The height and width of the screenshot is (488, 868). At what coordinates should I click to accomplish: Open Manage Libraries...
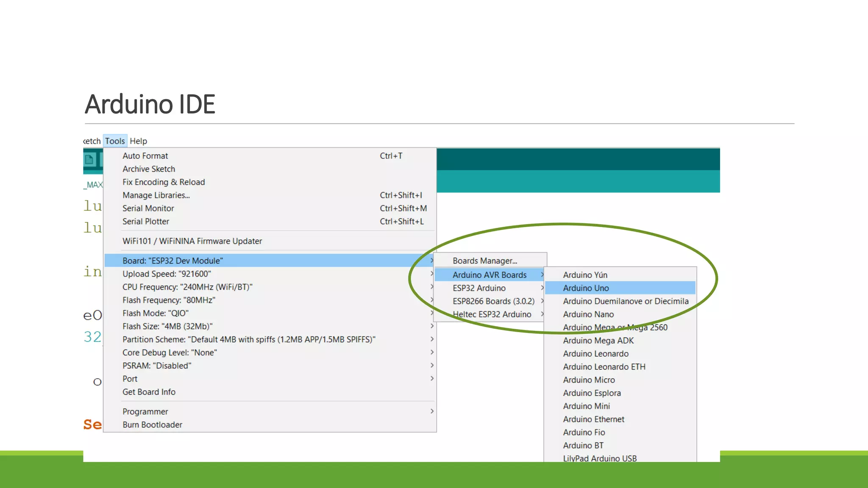tap(270, 195)
